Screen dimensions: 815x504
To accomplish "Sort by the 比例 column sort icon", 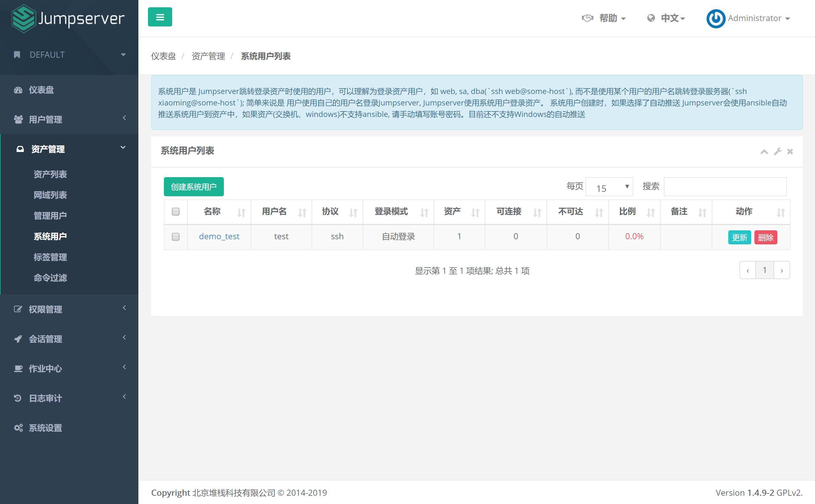I will 651,212.
